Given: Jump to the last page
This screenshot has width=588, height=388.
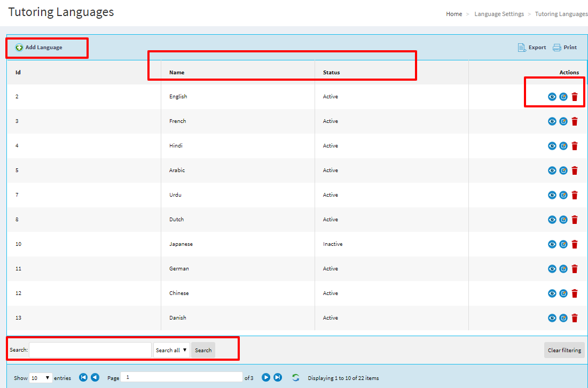Looking at the screenshot, I should [x=278, y=377].
